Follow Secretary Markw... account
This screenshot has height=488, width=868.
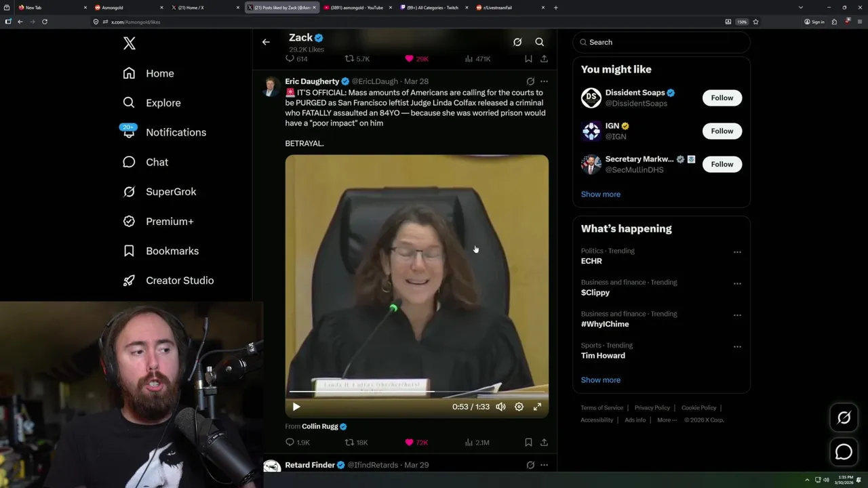pos(722,164)
